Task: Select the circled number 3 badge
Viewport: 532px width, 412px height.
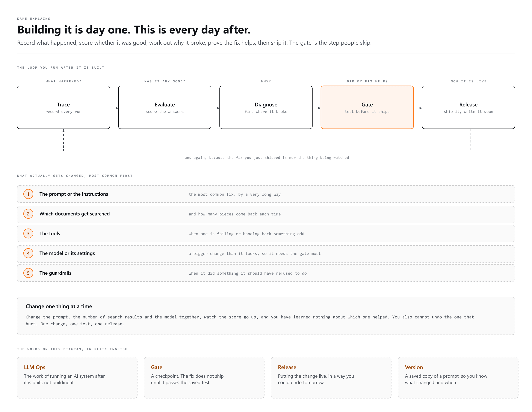Action: pos(28,233)
